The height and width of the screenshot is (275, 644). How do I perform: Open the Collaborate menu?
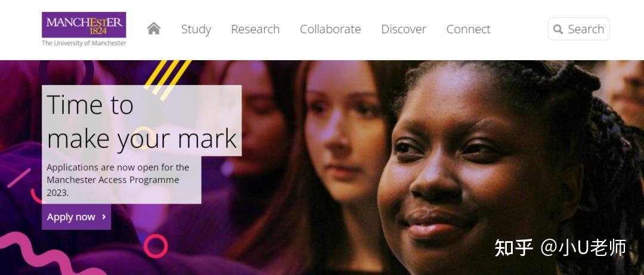pyautogui.click(x=330, y=29)
